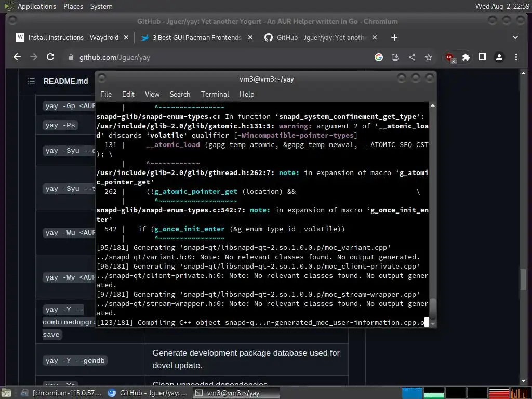Image resolution: width=532 pixels, height=399 pixels.
Task: Open the Places menu in top panel
Action: click(x=73, y=6)
